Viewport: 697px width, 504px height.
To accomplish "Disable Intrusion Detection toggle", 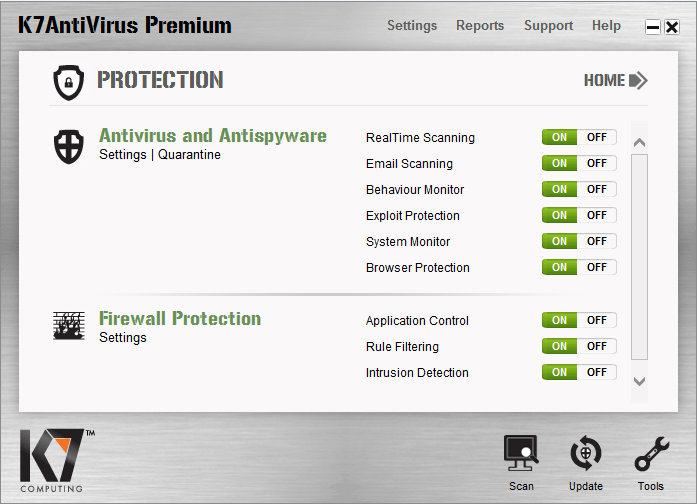I will click(x=597, y=372).
